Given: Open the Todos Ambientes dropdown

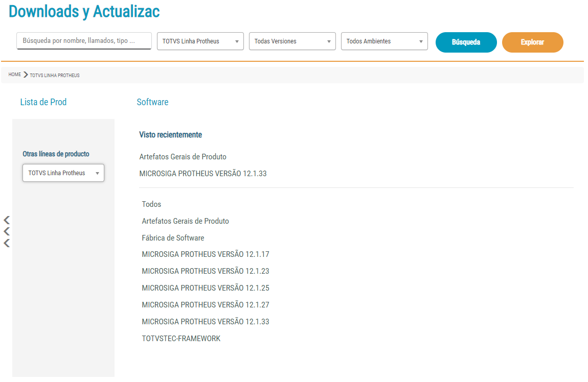Looking at the screenshot, I should click(385, 41).
